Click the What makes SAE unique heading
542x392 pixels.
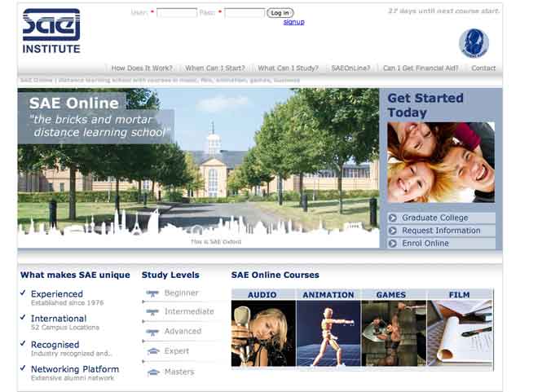(75, 275)
